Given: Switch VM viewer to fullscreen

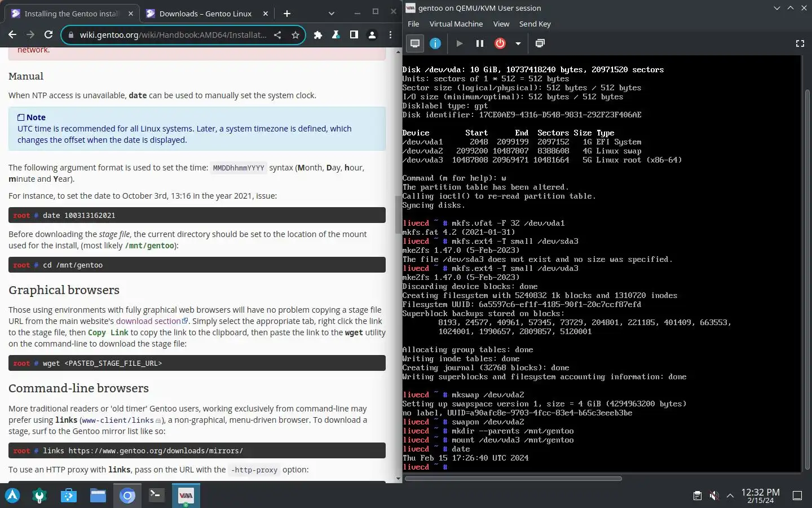Looking at the screenshot, I should tap(800, 43).
